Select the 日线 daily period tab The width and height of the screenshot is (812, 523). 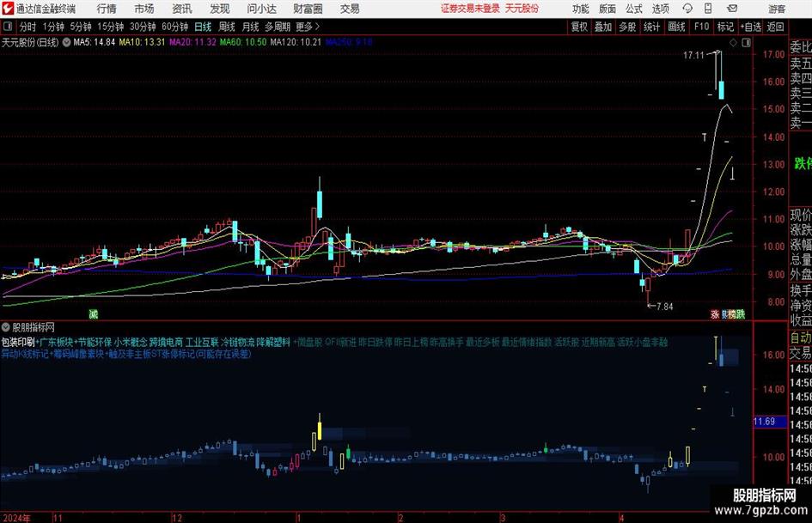tap(203, 27)
